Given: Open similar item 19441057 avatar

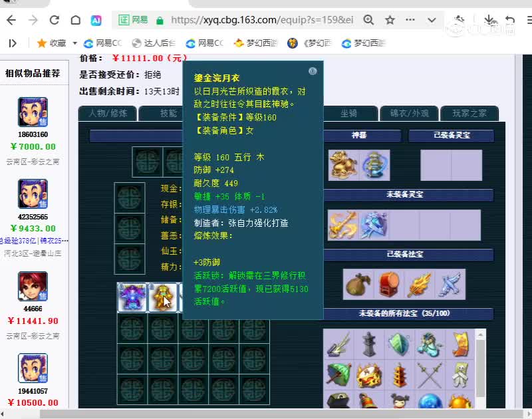Looking at the screenshot, I should (33, 368).
